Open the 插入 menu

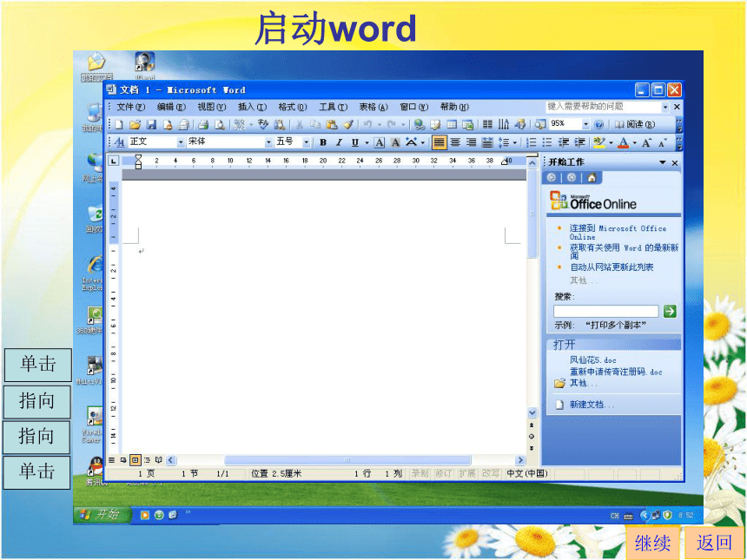(252, 107)
